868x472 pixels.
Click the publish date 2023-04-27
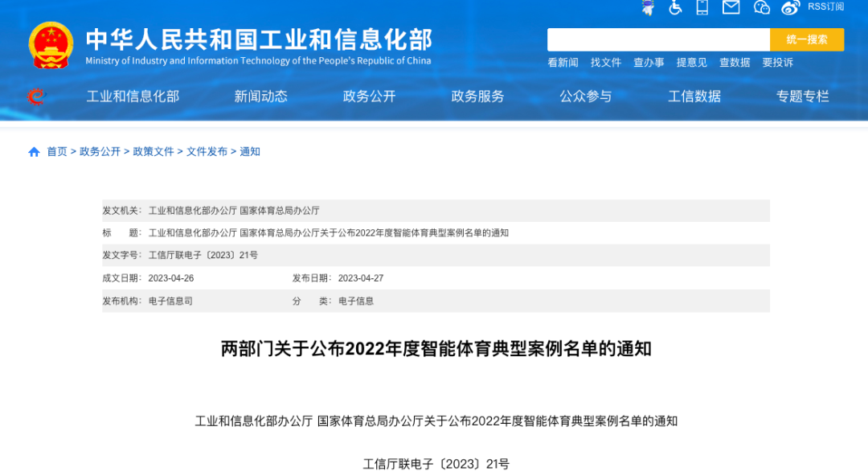point(361,278)
